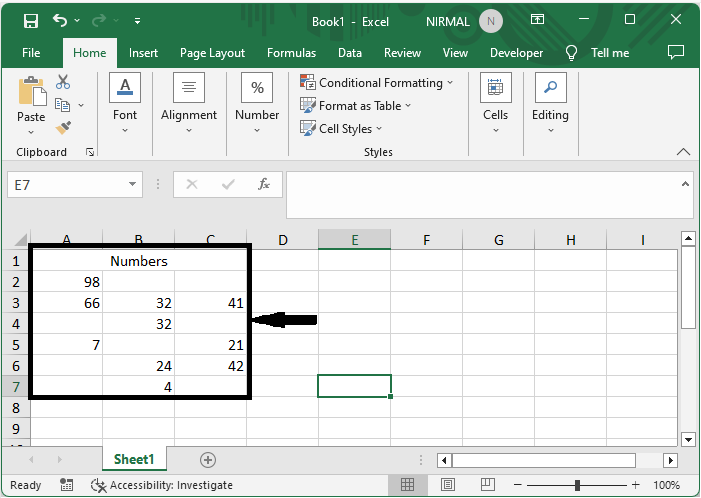Select the cell containing 98
The width and height of the screenshot is (701, 498).
[x=67, y=282]
